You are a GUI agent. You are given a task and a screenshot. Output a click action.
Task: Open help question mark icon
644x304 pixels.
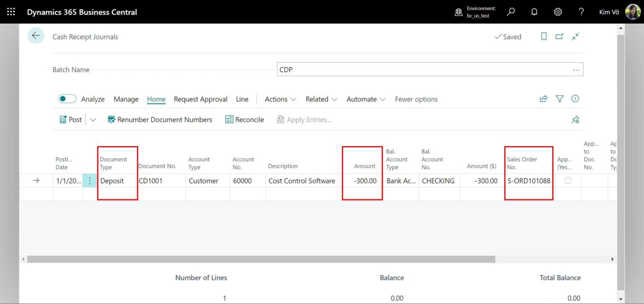(x=581, y=12)
